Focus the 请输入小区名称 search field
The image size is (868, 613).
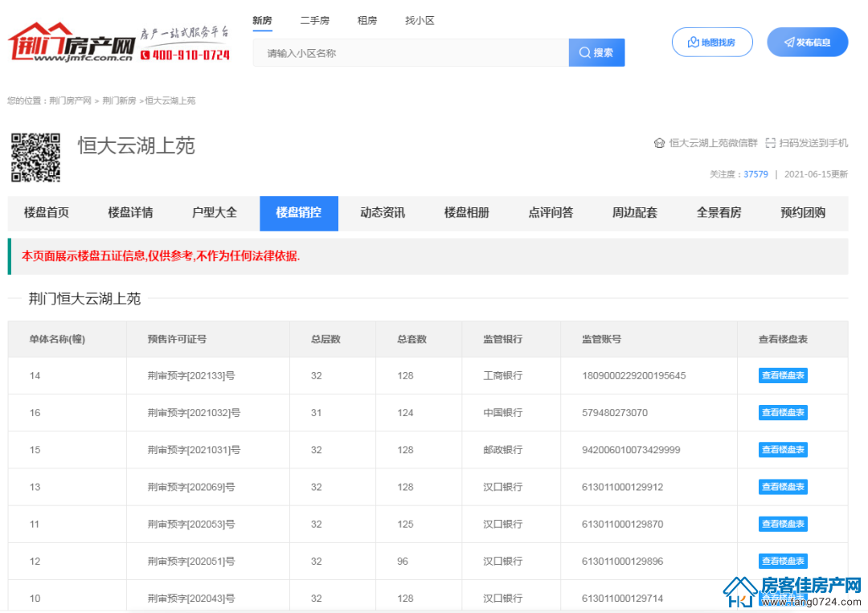pyautogui.click(x=411, y=52)
